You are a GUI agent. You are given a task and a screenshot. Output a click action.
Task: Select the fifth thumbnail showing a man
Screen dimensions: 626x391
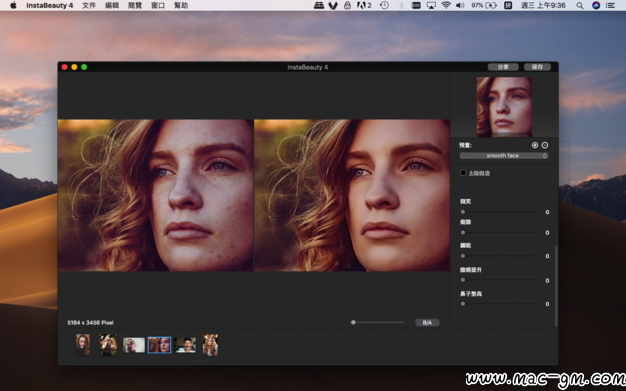pos(185,345)
